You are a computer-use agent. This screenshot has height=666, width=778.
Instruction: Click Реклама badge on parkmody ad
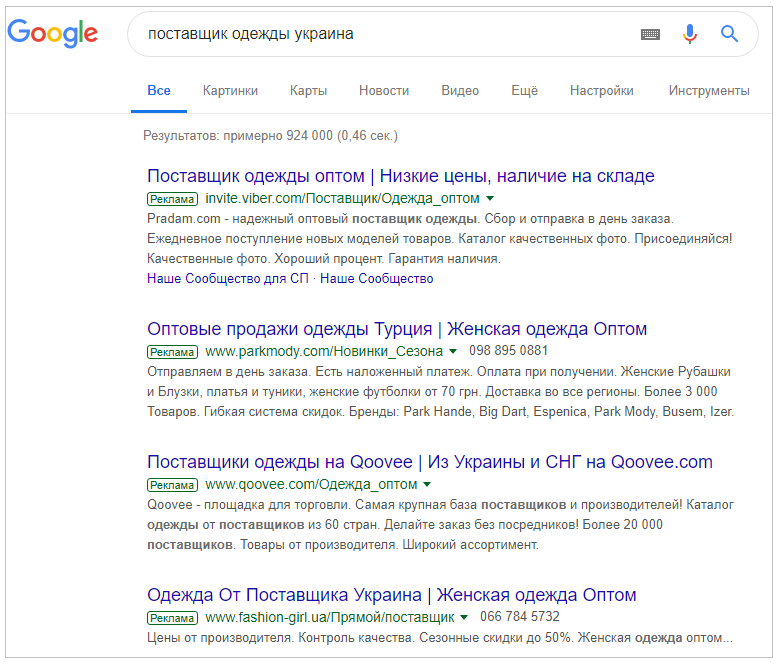(x=173, y=352)
